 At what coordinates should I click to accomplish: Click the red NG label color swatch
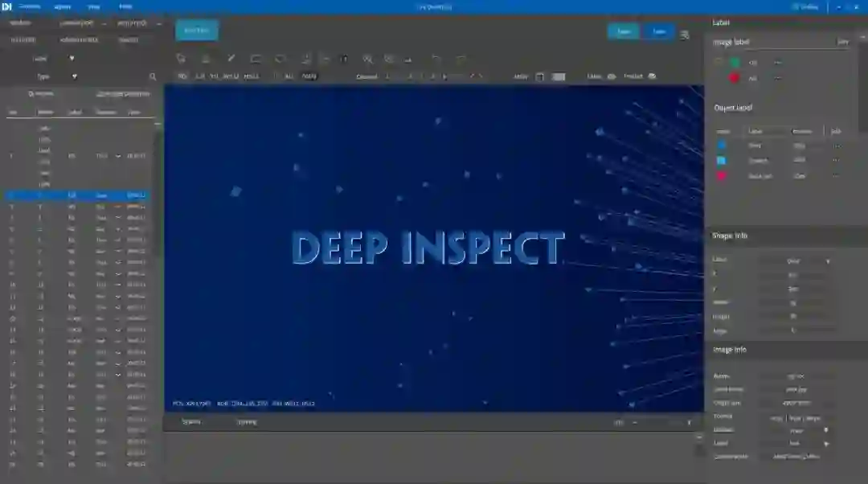(735, 78)
